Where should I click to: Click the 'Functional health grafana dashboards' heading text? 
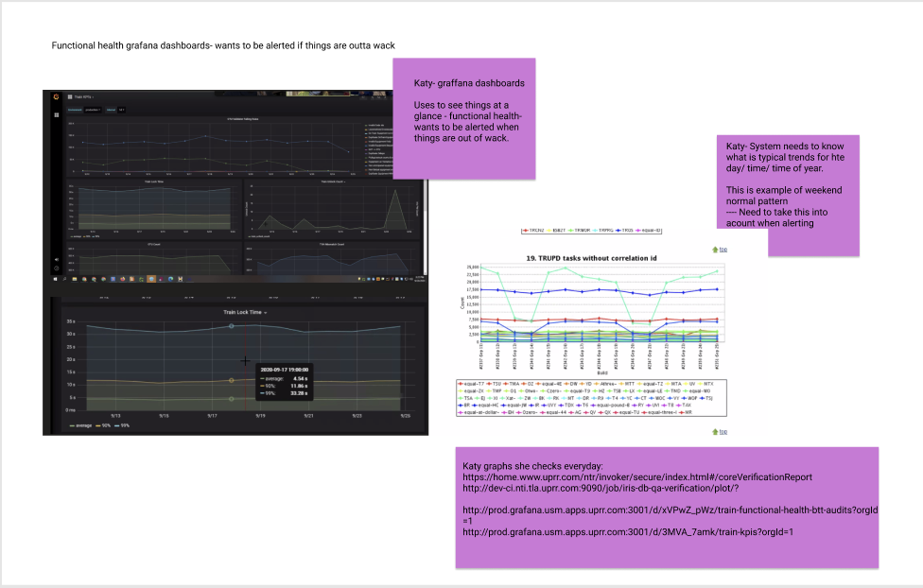[223, 45]
